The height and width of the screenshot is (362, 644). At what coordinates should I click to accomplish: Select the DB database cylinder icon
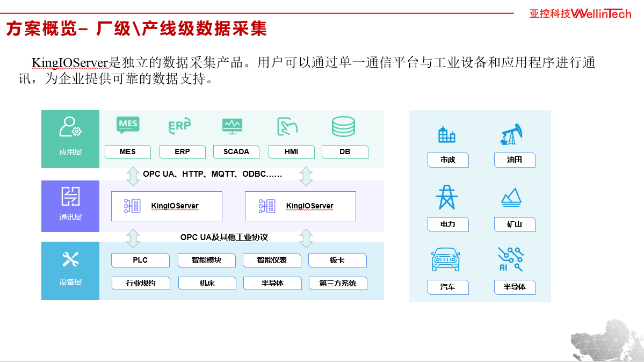[343, 127]
